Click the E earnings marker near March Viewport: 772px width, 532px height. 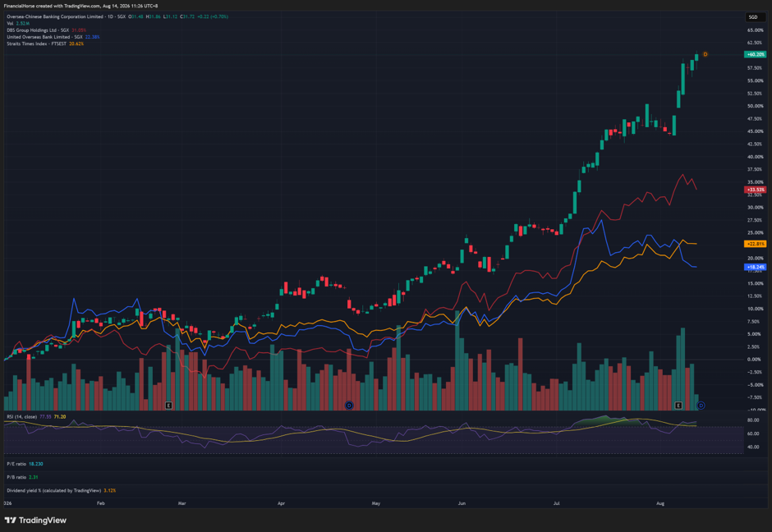tap(168, 406)
